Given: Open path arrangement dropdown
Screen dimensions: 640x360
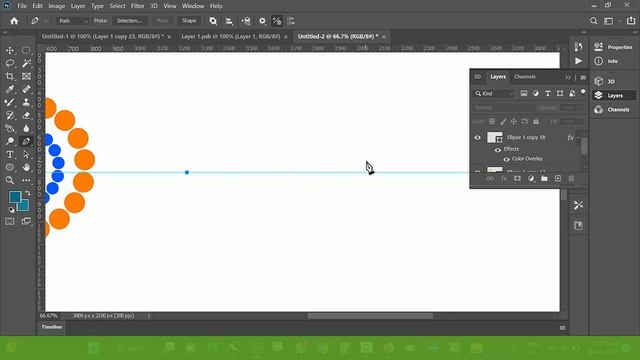Looking at the screenshot, I should coord(246,21).
